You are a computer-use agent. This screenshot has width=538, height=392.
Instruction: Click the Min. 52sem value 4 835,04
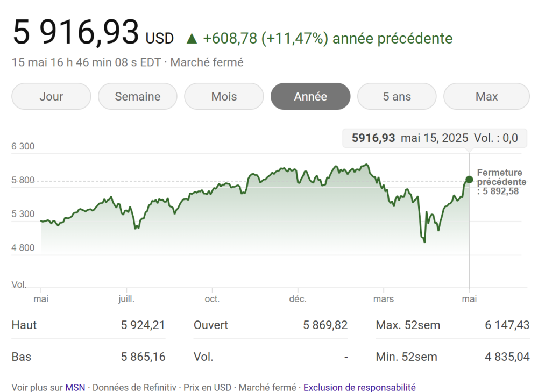pyautogui.click(x=507, y=357)
